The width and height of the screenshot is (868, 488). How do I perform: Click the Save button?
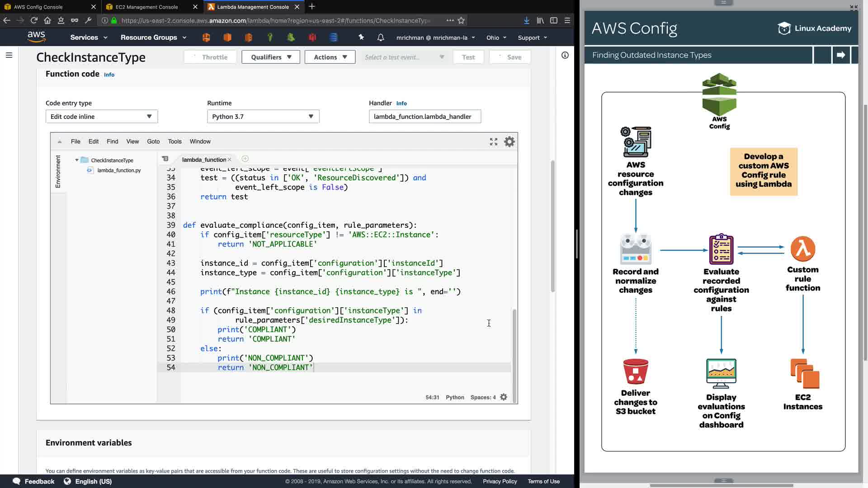click(x=509, y=57)
